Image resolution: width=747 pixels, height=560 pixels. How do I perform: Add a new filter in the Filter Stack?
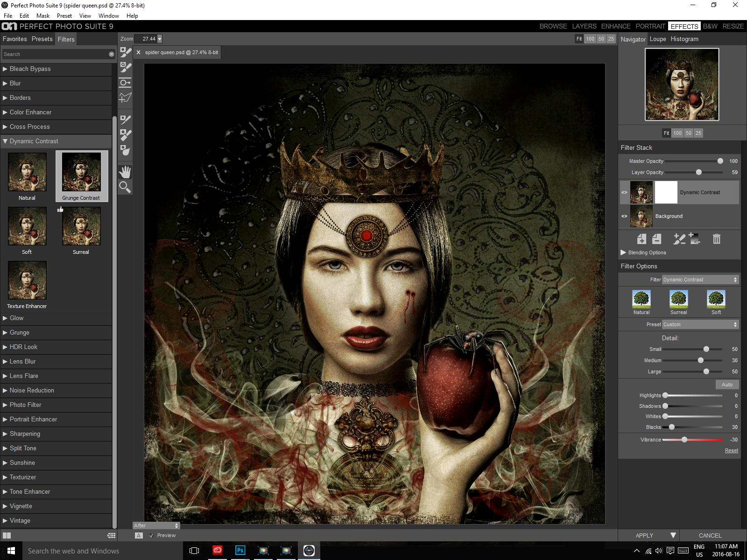(642, 239)
